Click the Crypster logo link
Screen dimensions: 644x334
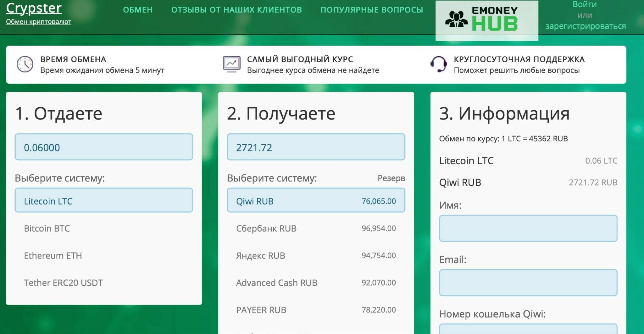[34, 8]
